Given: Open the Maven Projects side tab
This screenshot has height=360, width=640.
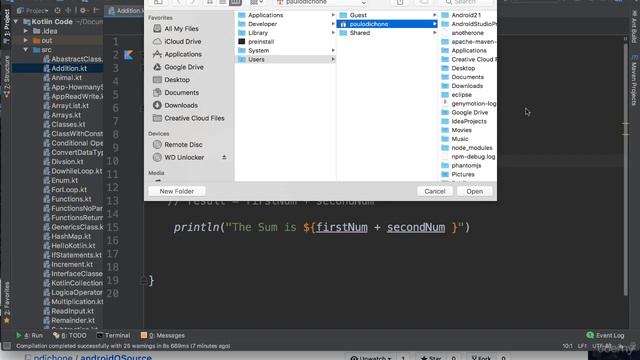Looking at the screenshot, I should pos(634,80).
